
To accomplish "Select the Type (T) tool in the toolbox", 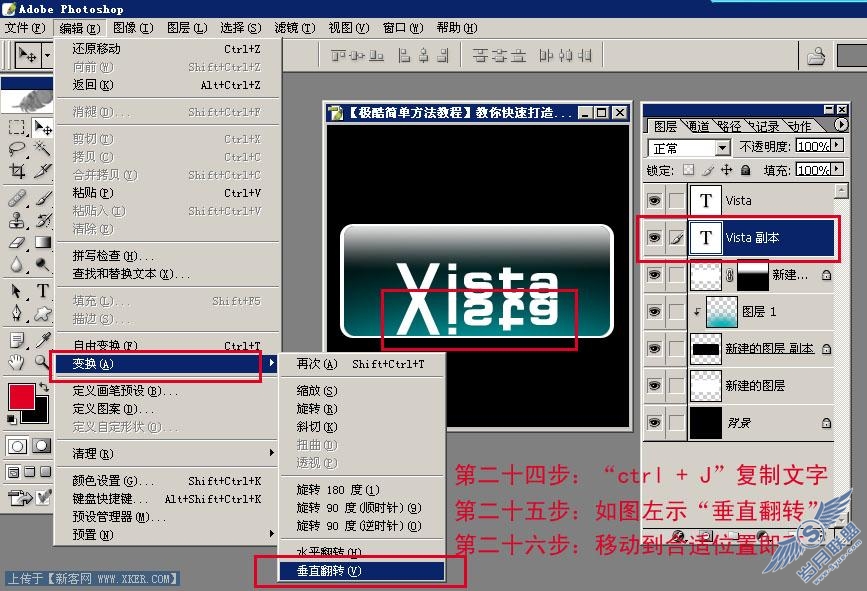I will click(x=42, y=291).
